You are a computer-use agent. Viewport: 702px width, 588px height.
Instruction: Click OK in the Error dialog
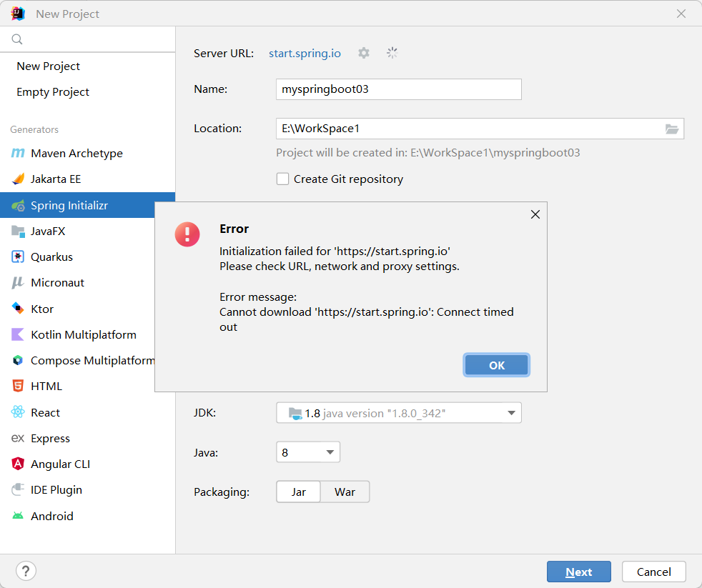tap(497, 365)
